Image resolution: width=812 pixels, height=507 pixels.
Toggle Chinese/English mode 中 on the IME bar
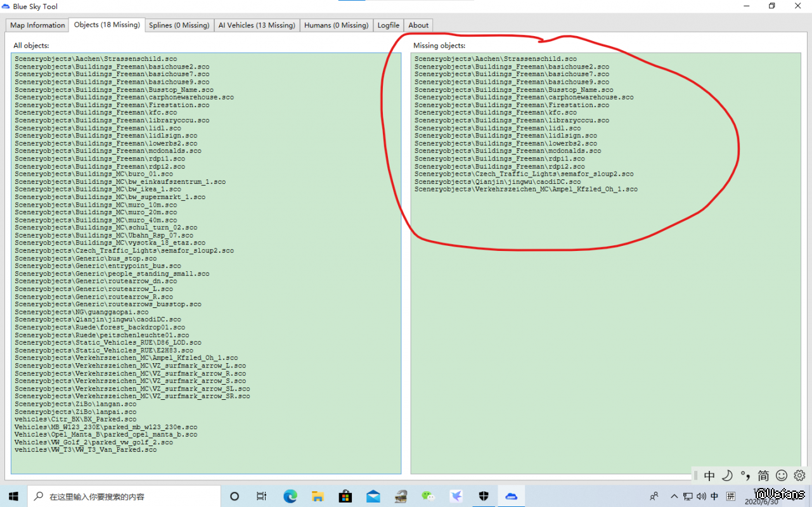pos(709,475)
